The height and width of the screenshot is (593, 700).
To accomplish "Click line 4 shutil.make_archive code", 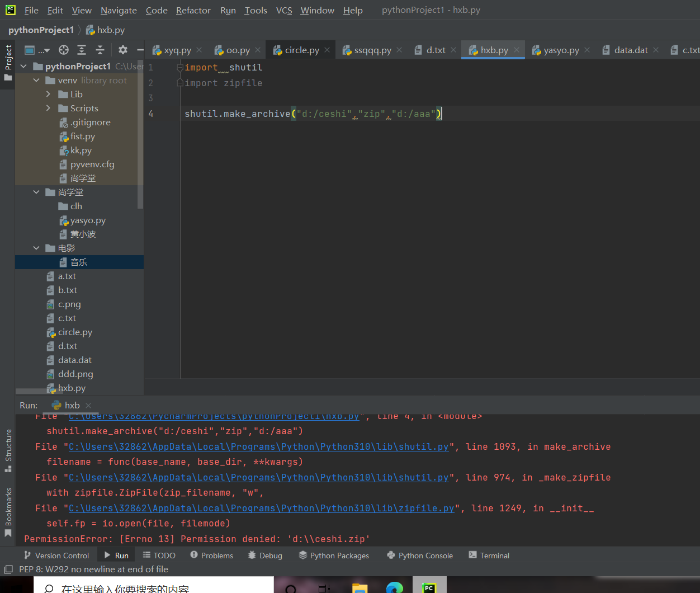I will pyautogui.click(x=313, y=114).
